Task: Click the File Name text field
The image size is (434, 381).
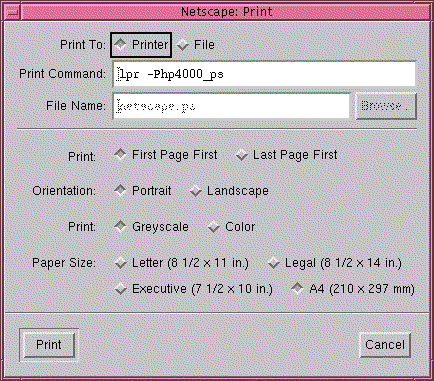Action: (x=231, y=106)
